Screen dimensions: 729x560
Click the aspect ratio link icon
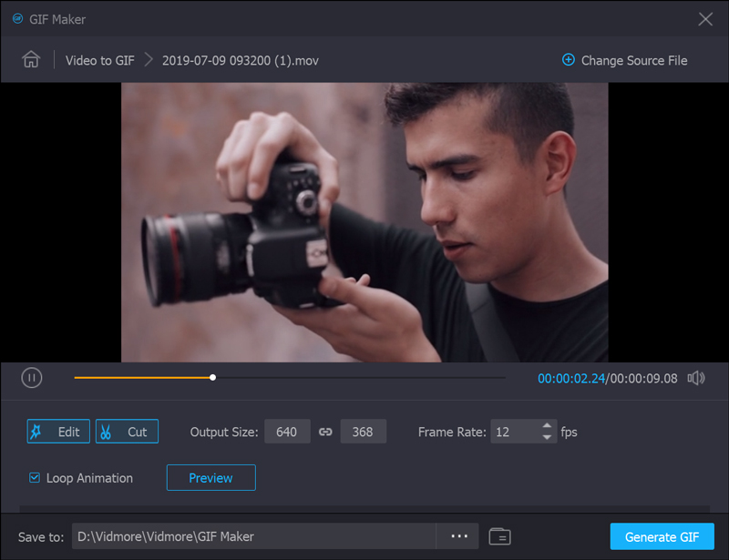[325, 432]
